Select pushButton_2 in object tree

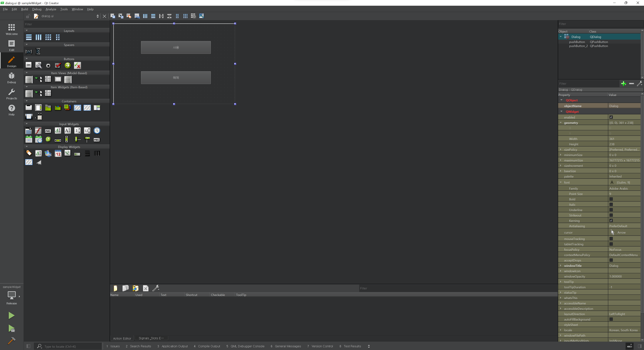[x=578, y=46]
